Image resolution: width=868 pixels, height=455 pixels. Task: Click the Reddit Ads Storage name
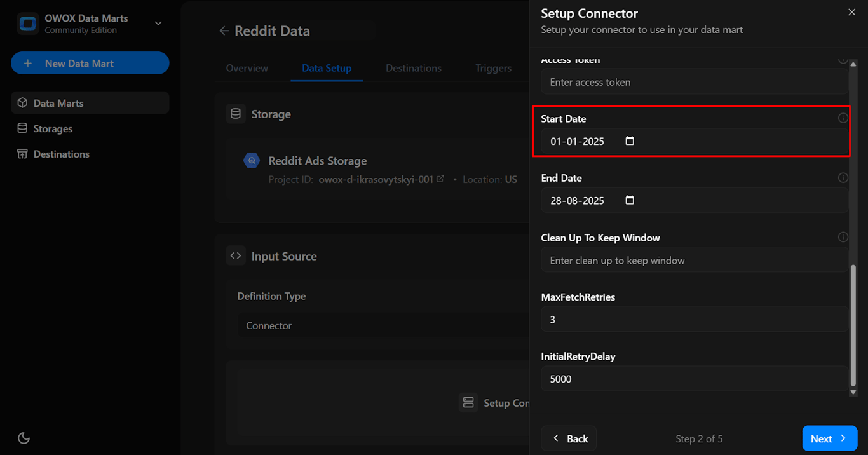(318, 161)
